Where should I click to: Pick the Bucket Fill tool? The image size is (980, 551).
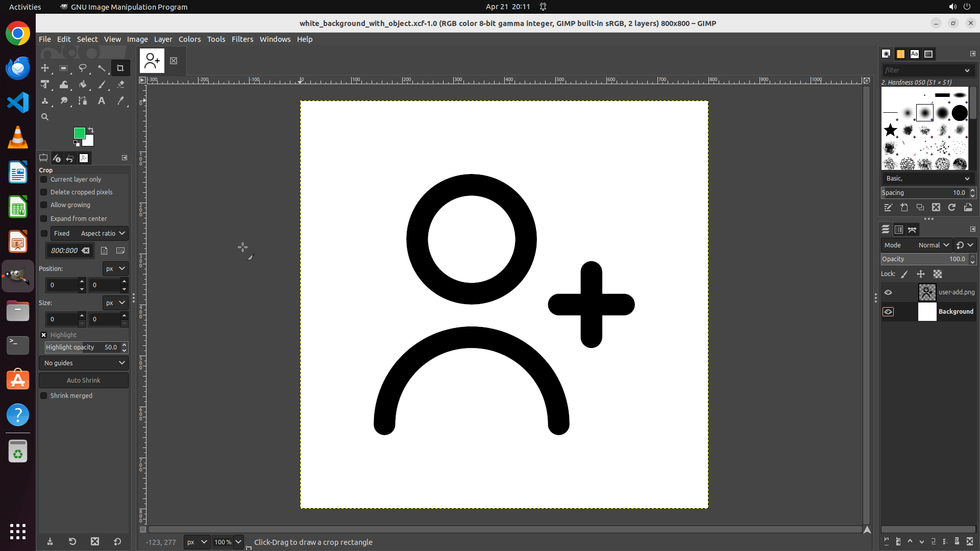point(83,85)
